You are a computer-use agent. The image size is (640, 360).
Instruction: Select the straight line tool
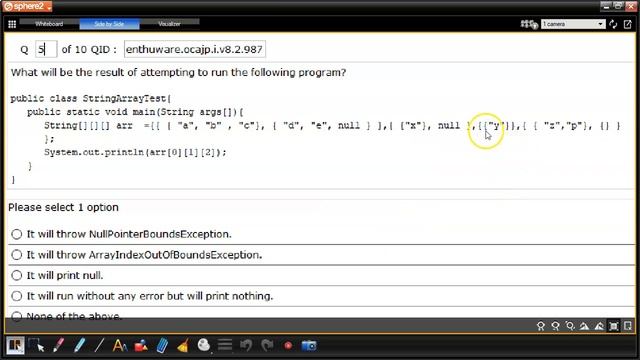(99, 346)
